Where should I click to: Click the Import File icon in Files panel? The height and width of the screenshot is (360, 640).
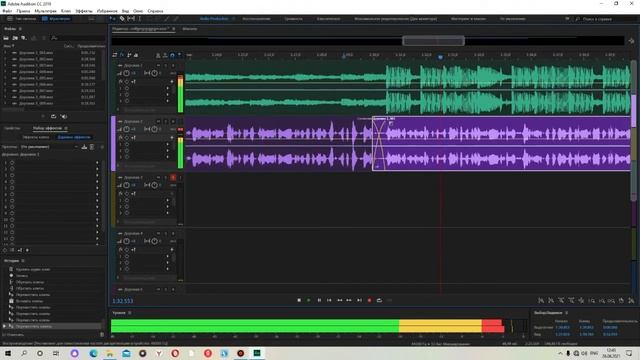[x=15, y=38]
